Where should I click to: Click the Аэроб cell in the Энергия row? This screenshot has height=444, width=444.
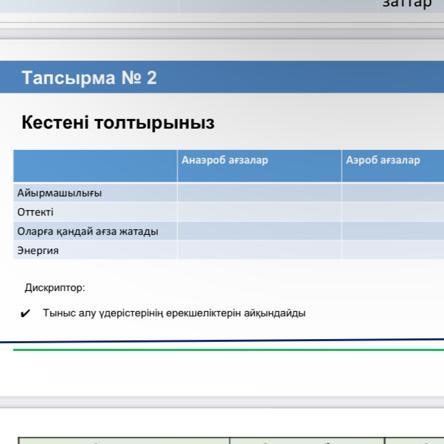pos(393,250)
